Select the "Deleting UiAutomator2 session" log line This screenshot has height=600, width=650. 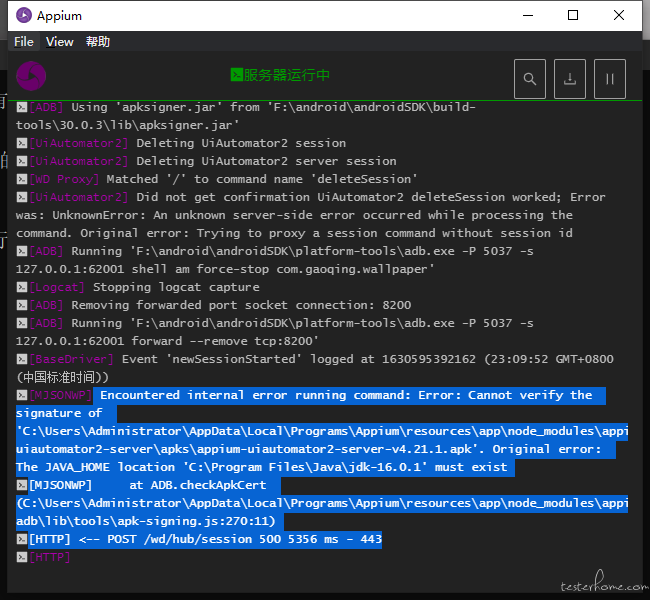(x=181, y=143)
